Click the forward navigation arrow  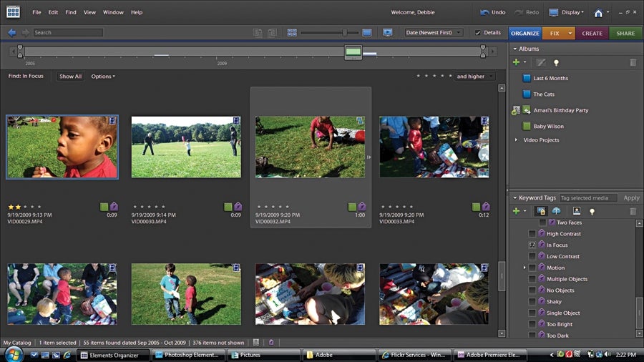click(26, 32)
